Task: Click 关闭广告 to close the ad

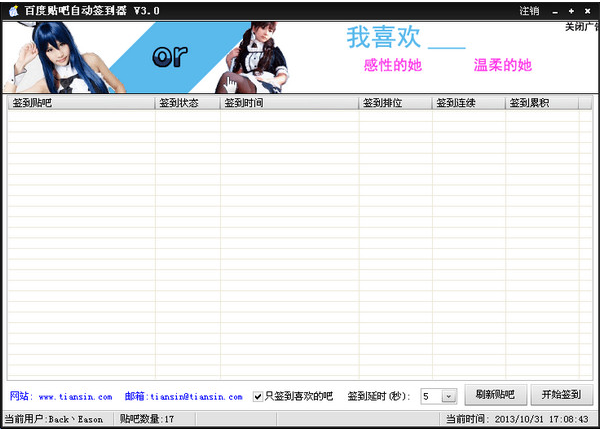Action: (x=582, y=27)
